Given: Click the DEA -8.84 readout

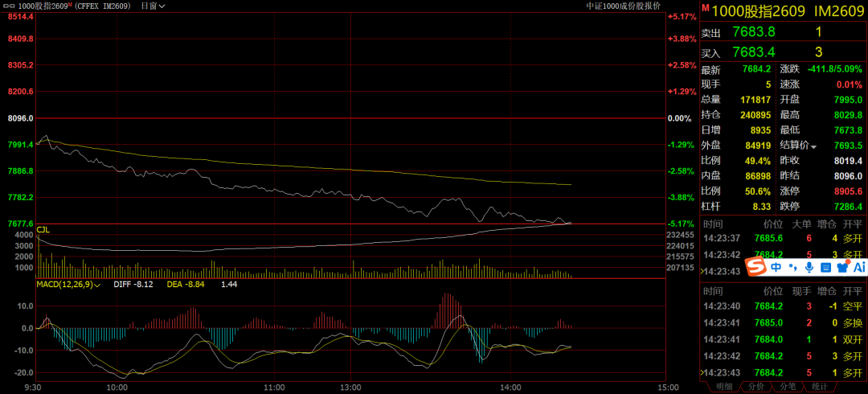Looking at the screenshot, I should [186, 285].
